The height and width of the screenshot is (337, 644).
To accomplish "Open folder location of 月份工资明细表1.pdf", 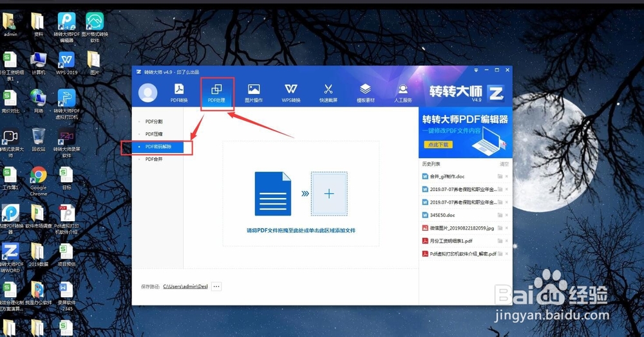I will 500,241.
